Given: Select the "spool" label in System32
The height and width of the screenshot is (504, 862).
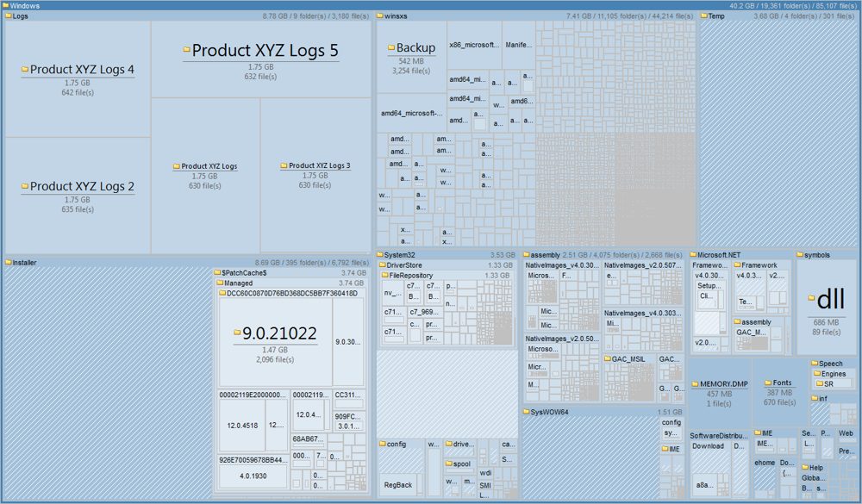Looking at the screenshot, I should (x=462, y=464).
